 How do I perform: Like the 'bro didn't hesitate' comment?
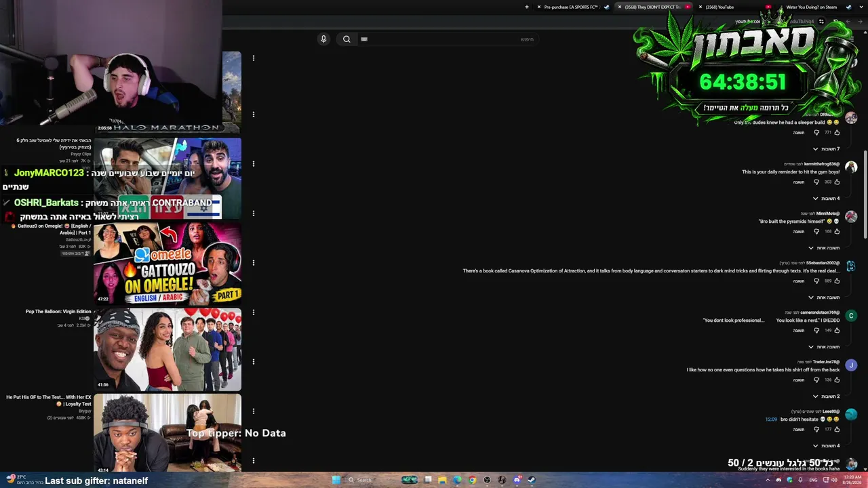click(x=837, y=430)
